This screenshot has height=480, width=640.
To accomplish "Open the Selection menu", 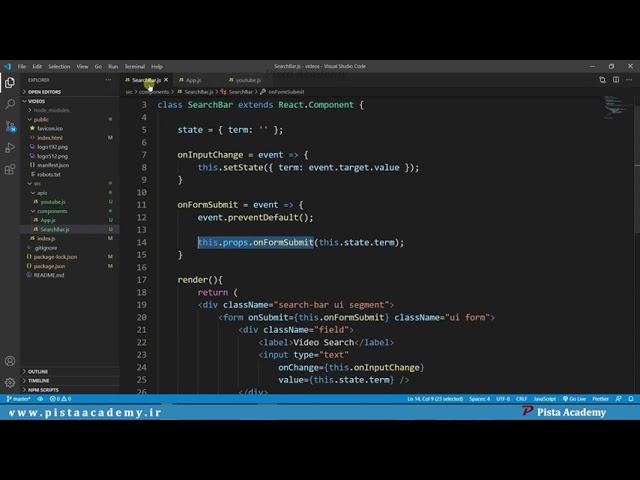I will point(59,66).
